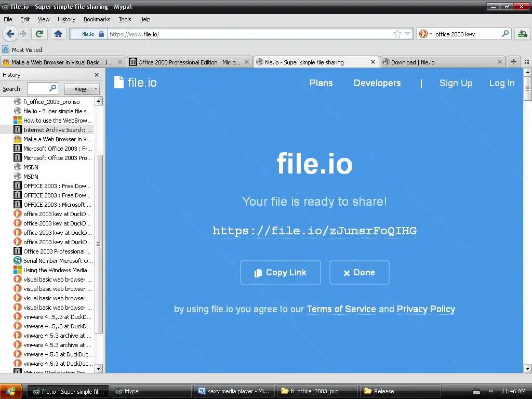Open the DuckDuckGo search engine selector
Screen dimensions: 532x399
coord(425,34)
